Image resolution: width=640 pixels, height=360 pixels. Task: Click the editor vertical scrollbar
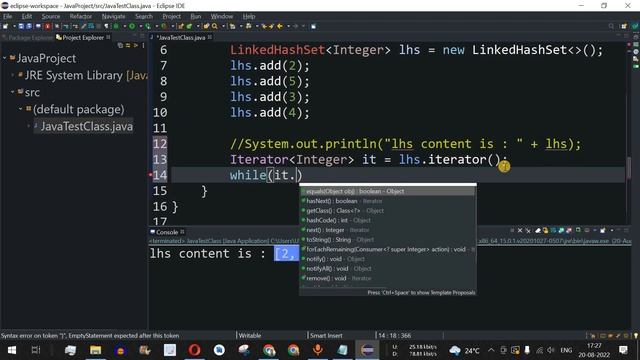629,168
